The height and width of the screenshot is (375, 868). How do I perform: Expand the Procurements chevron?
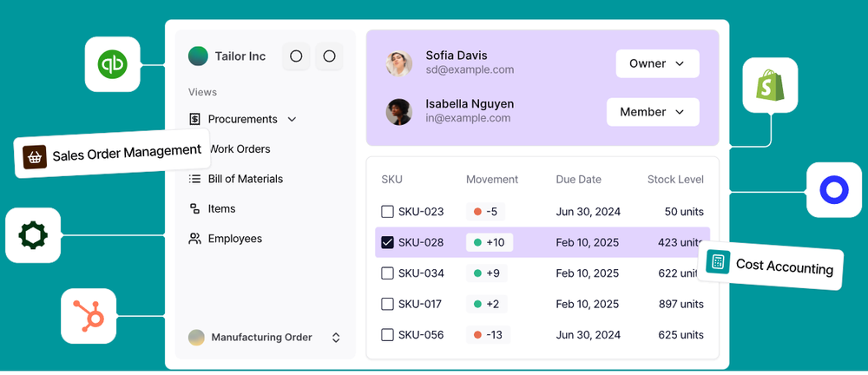(293, 119)
